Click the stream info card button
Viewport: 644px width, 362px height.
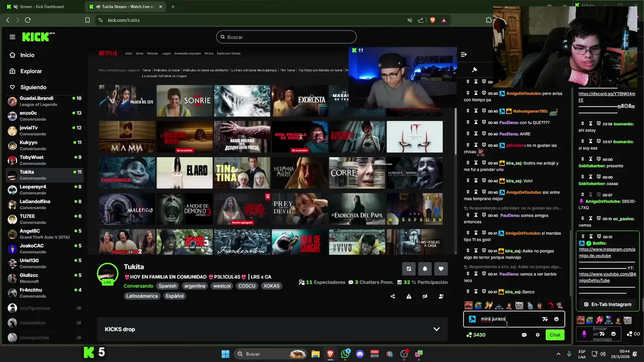(x=409, y=269)
